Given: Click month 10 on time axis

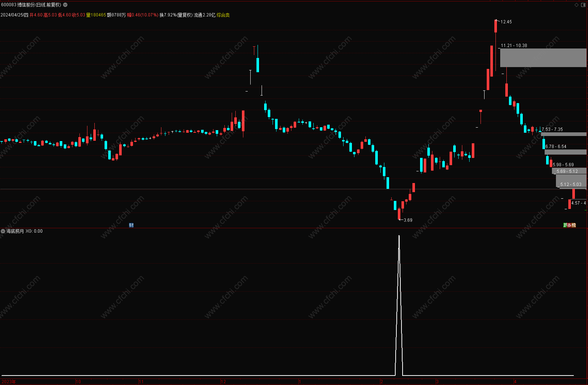Looking at the screenshot, I should pos(78,382).
